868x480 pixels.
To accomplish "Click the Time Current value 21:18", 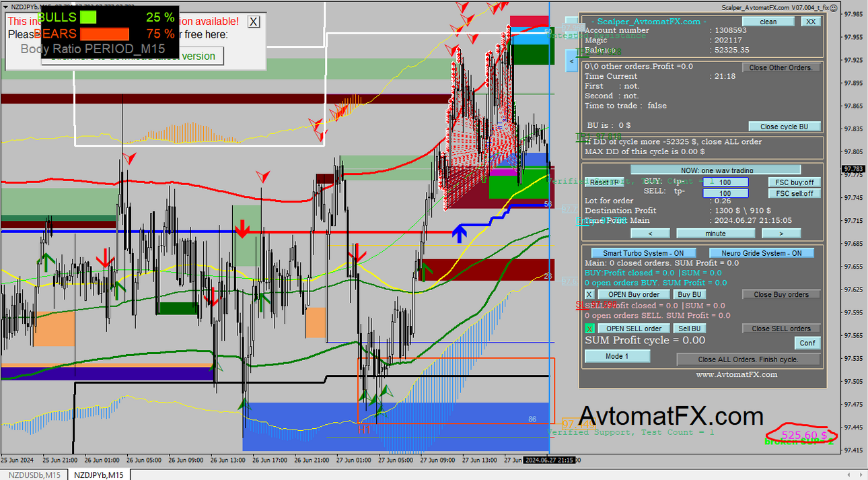I will [x=725, y=76].
